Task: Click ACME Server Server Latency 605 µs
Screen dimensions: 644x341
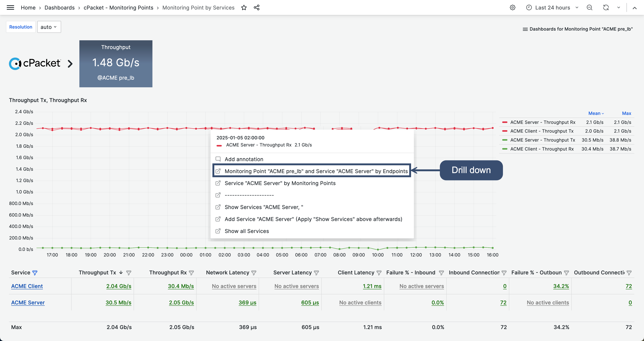Action: pos(310,302)
